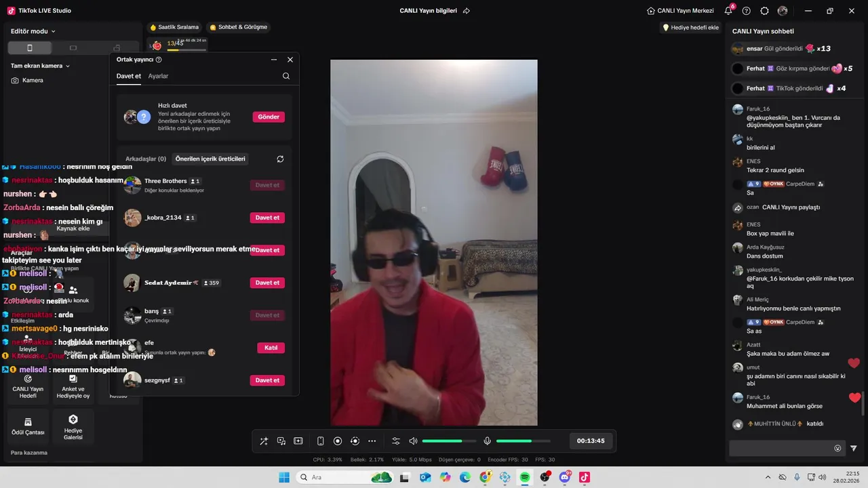This screenshot has height=488, width=868.
Task: Join efe's co-stream with Katıl
Action: (271, 348)
